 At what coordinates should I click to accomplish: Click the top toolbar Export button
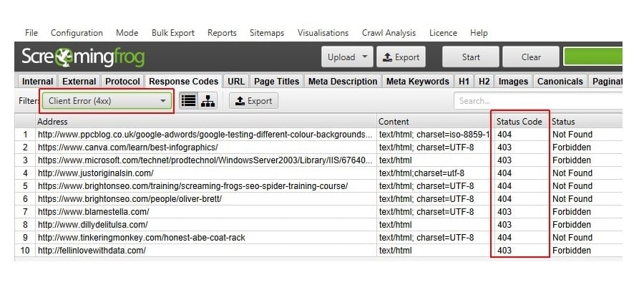point(401,57)
